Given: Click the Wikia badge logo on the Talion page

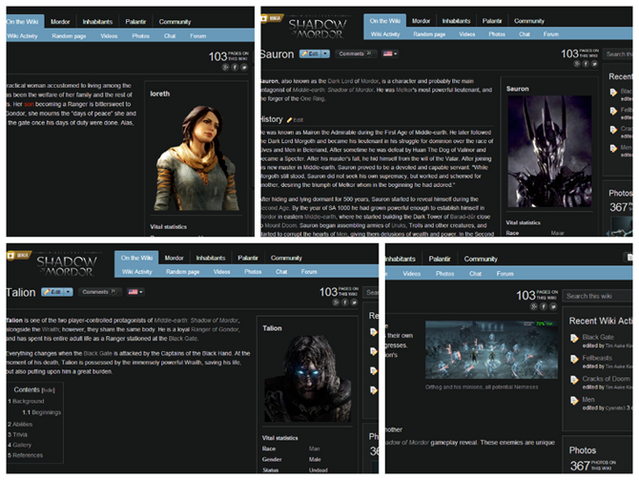Looking at the screenshot, I should [19, 255].
